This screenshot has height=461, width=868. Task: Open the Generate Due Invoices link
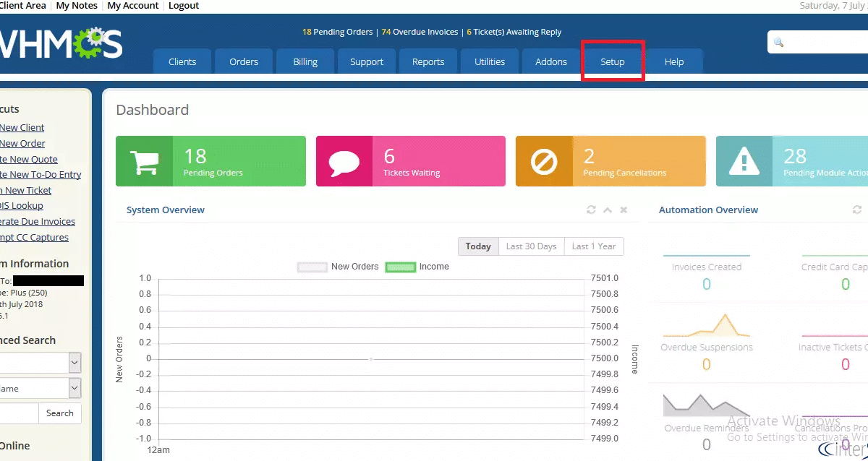point(38,221)
